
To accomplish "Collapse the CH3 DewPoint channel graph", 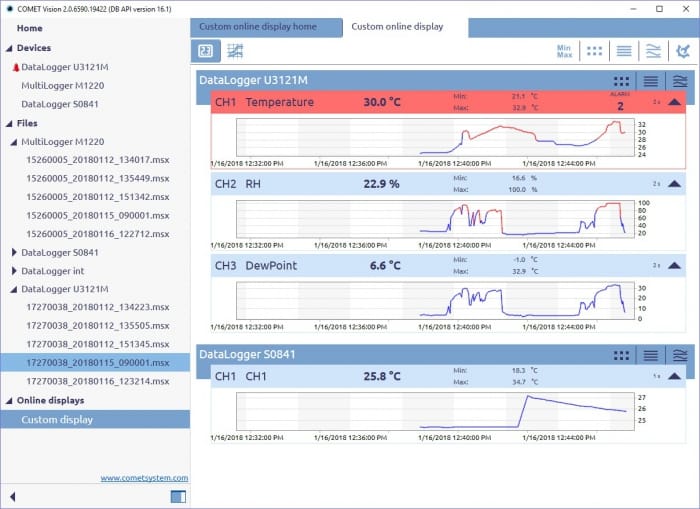I will point(674,266).
